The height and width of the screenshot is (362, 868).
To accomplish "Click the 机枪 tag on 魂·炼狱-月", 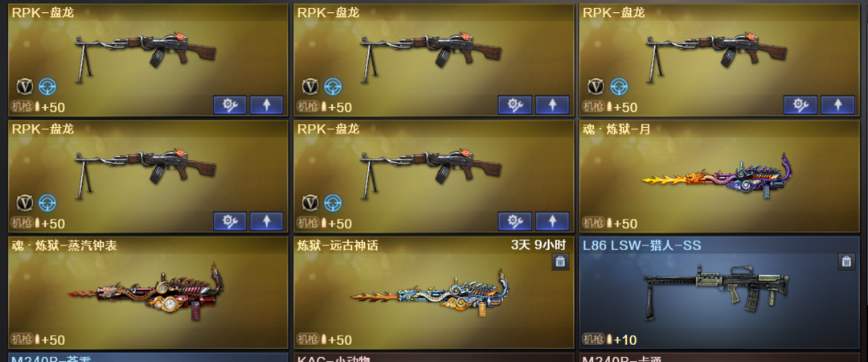I will [593, 224].
